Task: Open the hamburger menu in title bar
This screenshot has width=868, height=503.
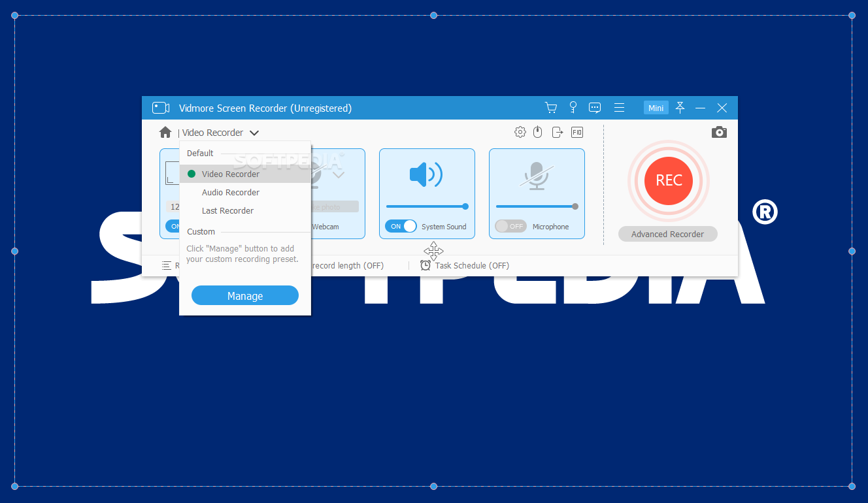Action: point(619,108)
